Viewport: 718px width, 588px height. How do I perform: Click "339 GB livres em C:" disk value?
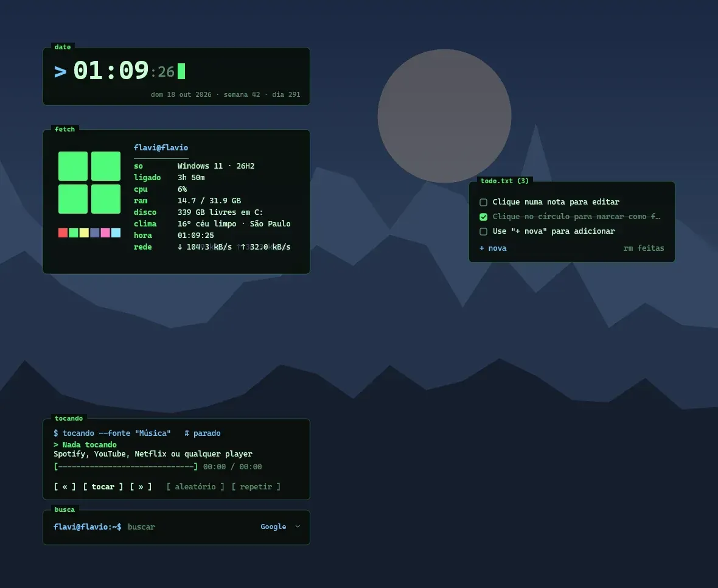click(220, 212)
